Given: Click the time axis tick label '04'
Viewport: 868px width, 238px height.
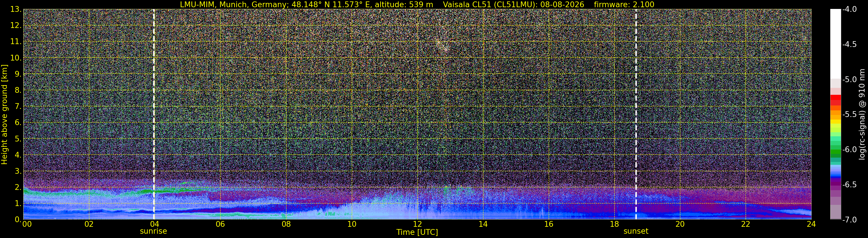Looking at the screenshot, I should point(154,224).
